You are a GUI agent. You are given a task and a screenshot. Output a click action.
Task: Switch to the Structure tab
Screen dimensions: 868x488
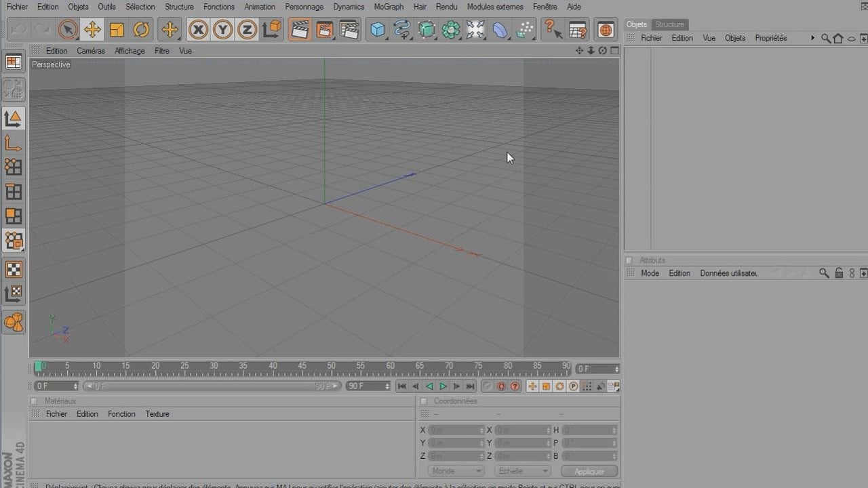669,24
